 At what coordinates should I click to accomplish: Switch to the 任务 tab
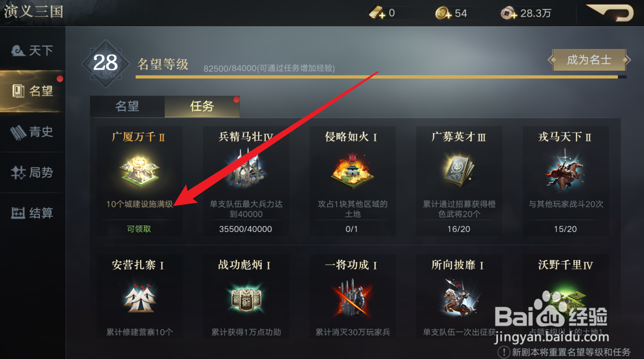click(x=202, y=107)
